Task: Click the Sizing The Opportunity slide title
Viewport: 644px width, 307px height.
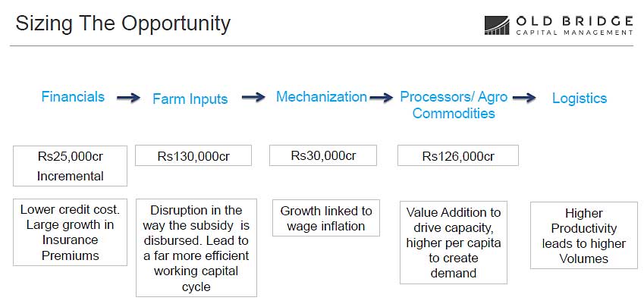Action: pyautogui.click(x=123, y=23)
